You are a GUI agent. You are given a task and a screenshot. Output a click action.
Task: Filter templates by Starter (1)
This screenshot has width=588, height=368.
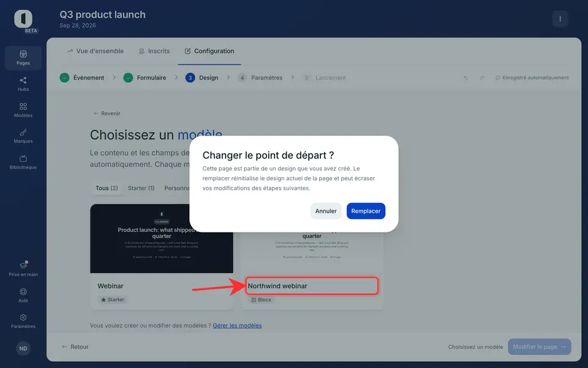pos(141,188)
